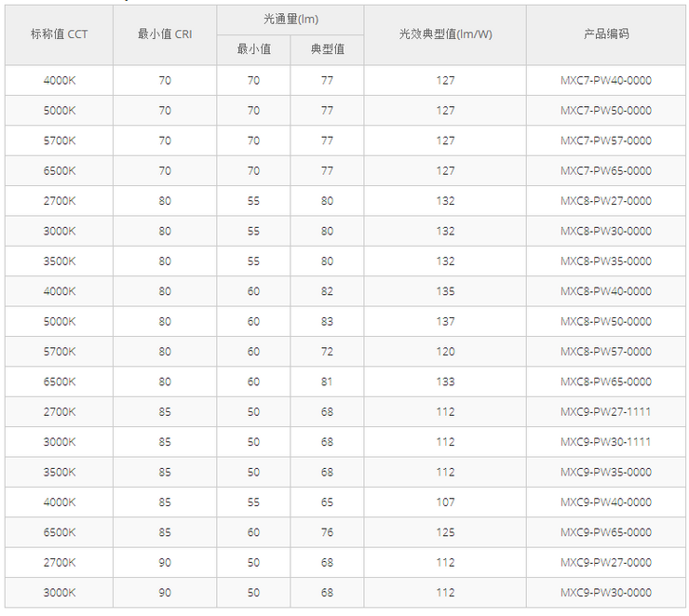Screen dimensions: 689x616
Task: Click the 产品编码 column header
Action: (606, 34)
